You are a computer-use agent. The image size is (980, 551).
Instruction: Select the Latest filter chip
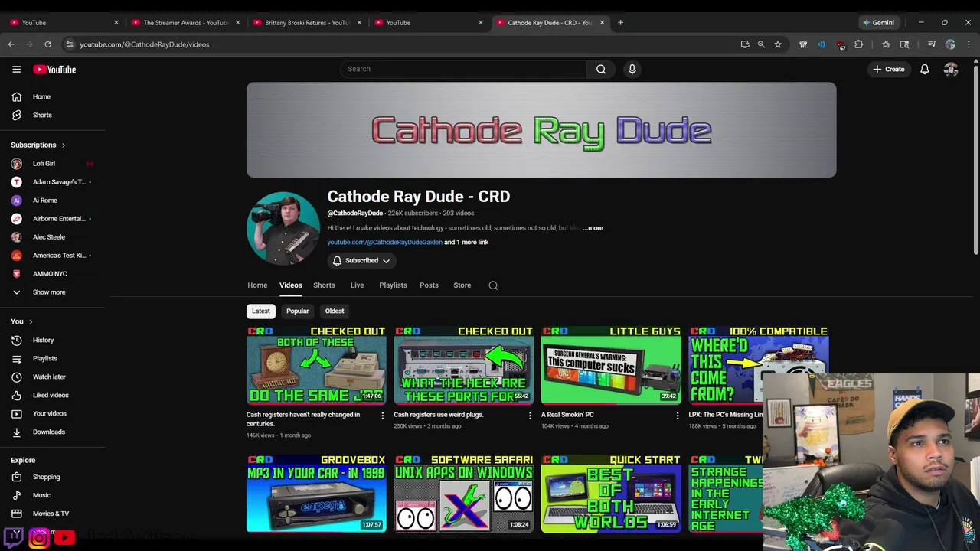click(x=261, y=311)
